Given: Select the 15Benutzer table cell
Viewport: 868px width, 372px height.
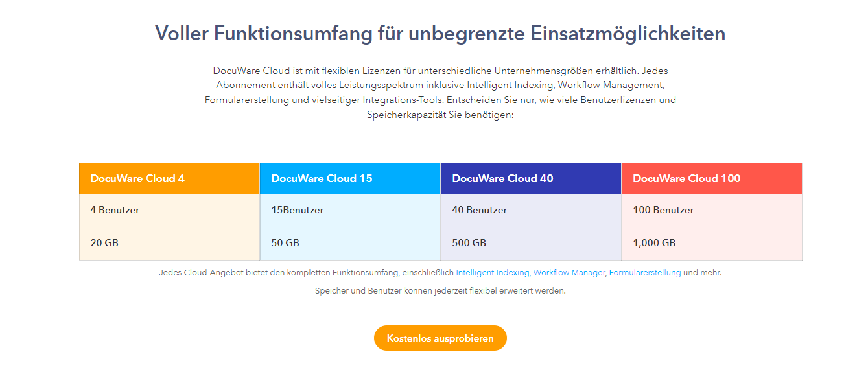Looking at the screenshot, I should coord(350,210).
